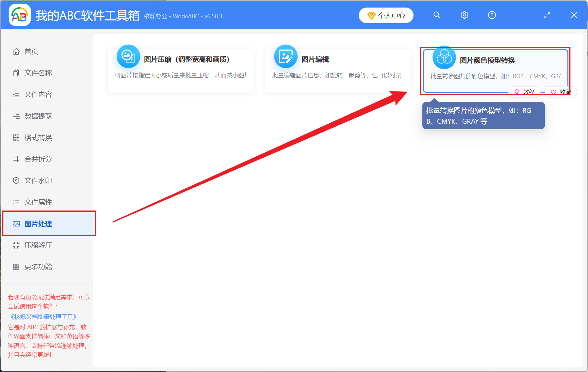Open the search magnifier in the title bar

[x=437, y=15]
